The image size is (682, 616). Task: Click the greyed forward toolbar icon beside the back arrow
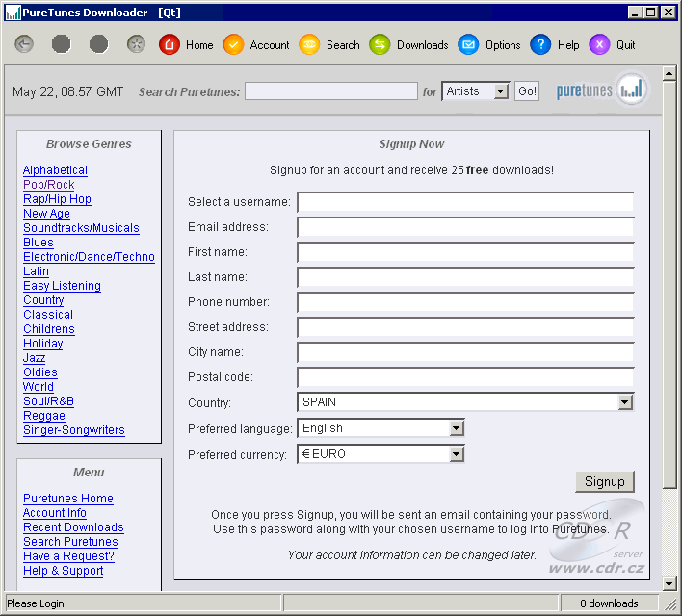click(x=62, y=44)
